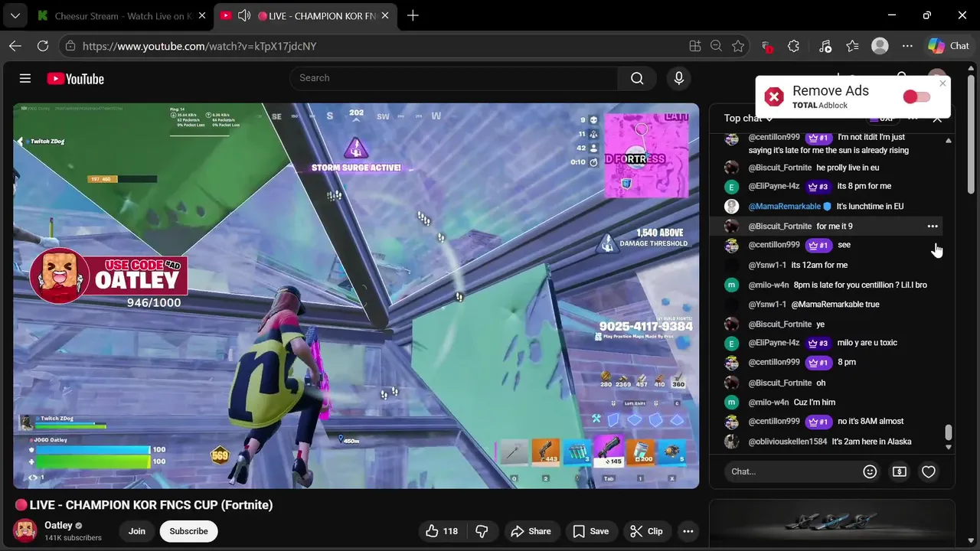Click the Share button
The image size is (980, 551).
[x=531, y=531]
